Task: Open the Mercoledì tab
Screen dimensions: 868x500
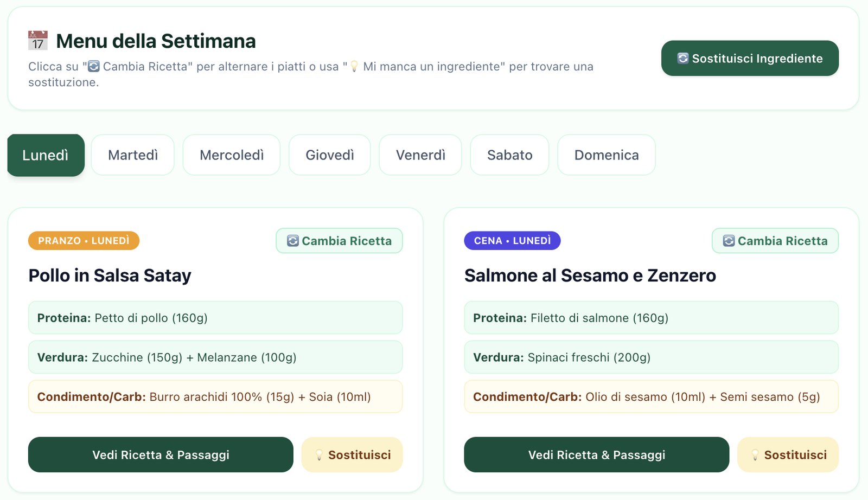Action: [232, 155]
